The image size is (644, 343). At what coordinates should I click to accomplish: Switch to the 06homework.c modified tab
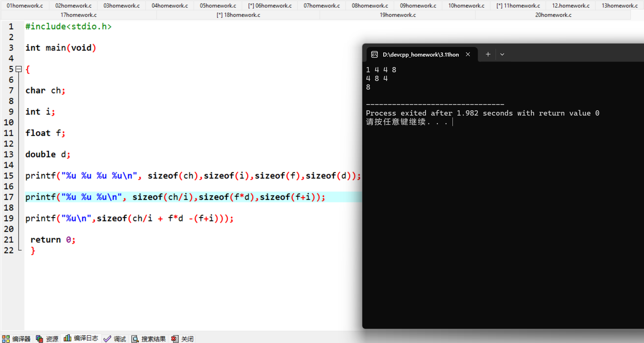(x=270, y=6)
